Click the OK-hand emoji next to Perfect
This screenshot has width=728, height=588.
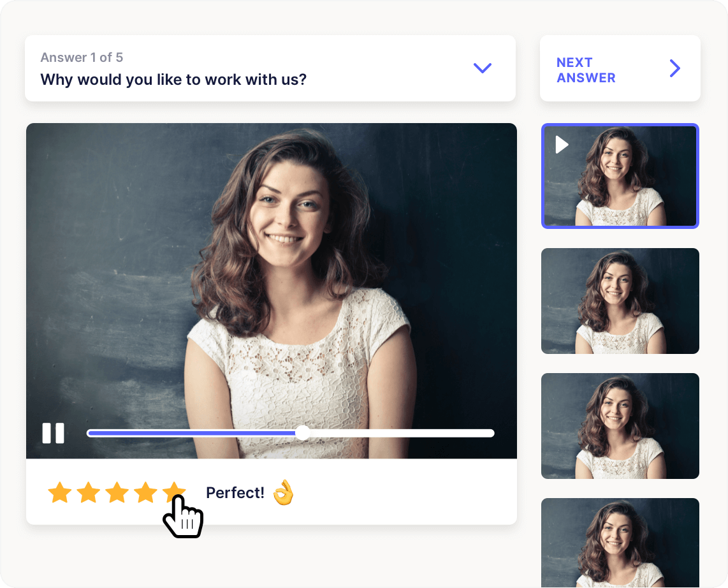coord(283,492)
